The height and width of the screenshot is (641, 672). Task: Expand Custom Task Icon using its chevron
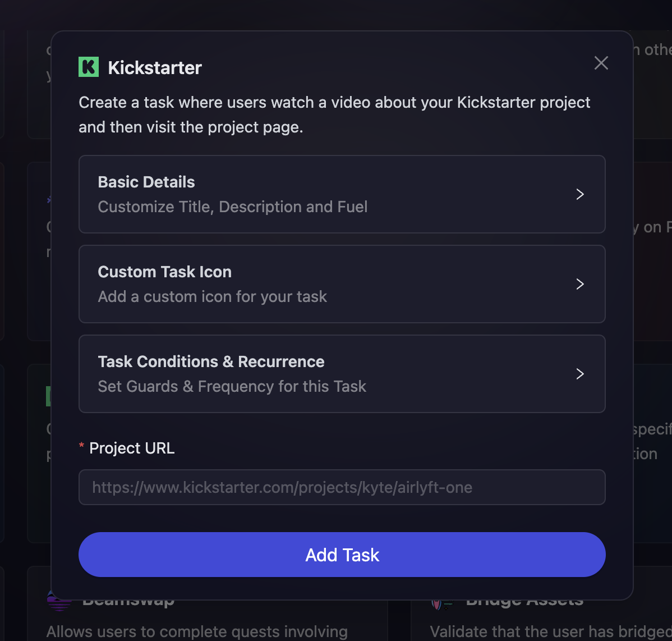580,284
